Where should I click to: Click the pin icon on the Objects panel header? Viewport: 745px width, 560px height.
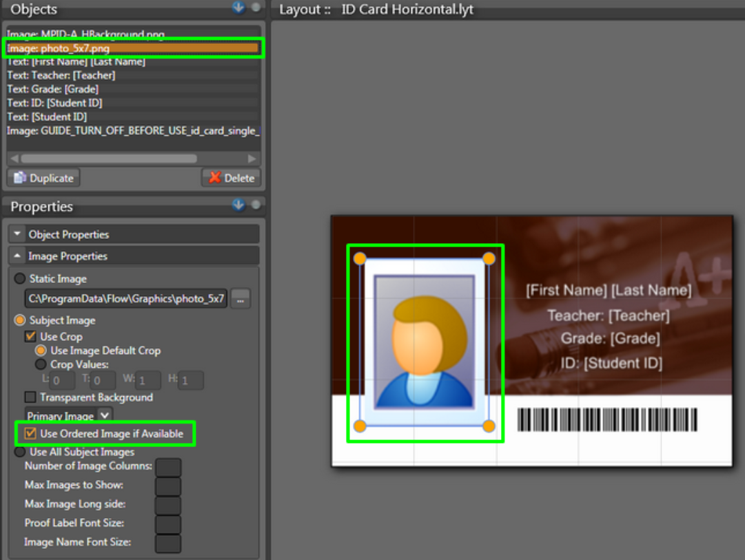click(x=254, y=8)
